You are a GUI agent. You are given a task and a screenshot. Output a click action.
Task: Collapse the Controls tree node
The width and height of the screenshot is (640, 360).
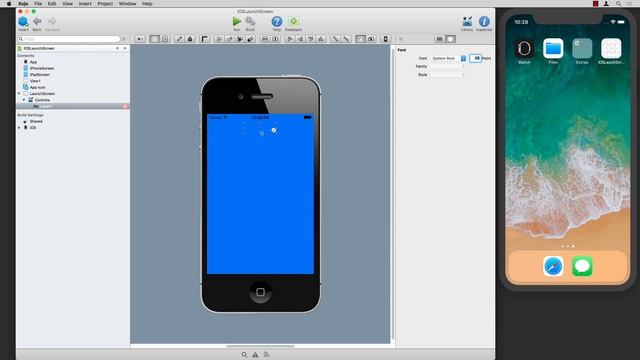(x=24, y=100)
